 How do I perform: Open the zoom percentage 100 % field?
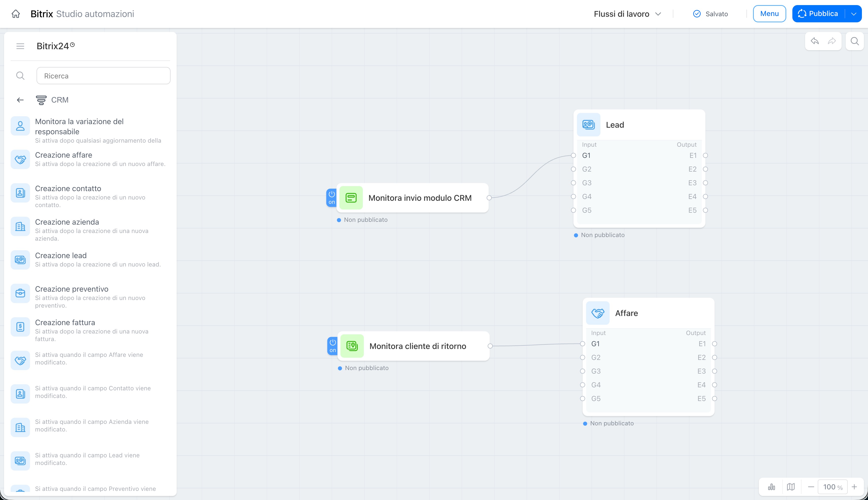[833, 487]
